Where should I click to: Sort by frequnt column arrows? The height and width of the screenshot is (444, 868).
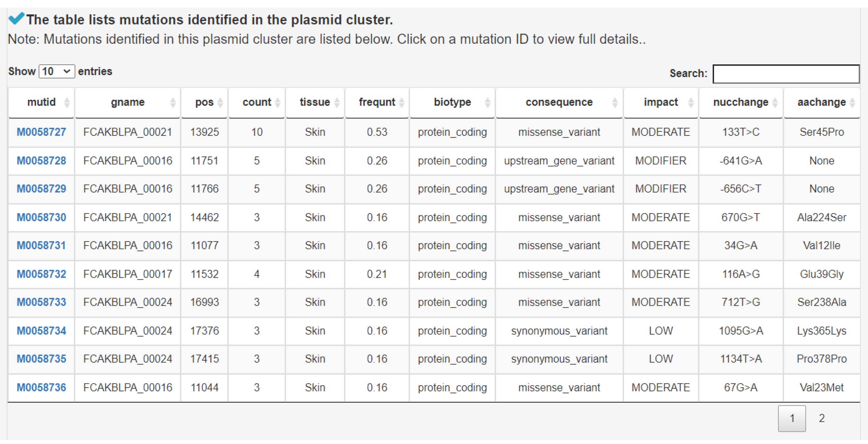pyautogui.click(x=401, y=103)
